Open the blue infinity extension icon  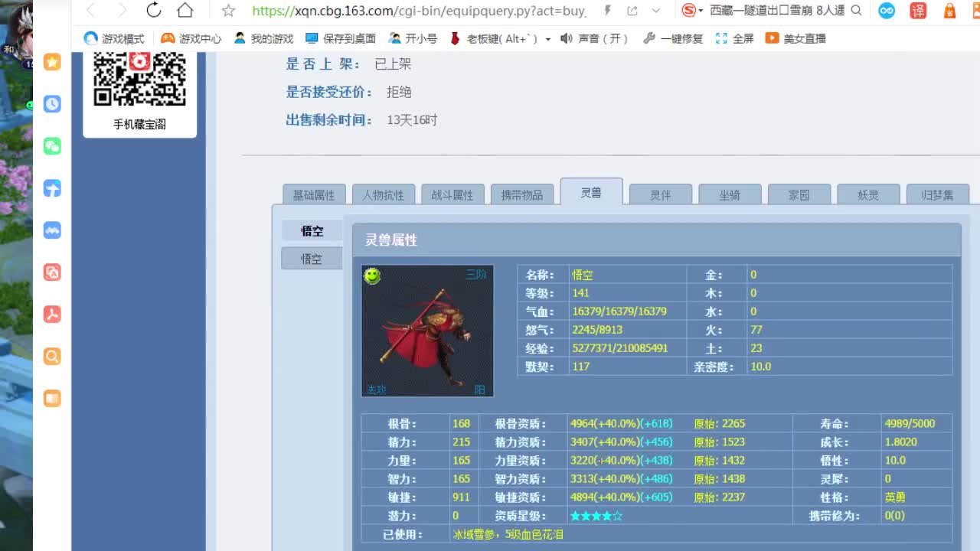tap(887, 11)
